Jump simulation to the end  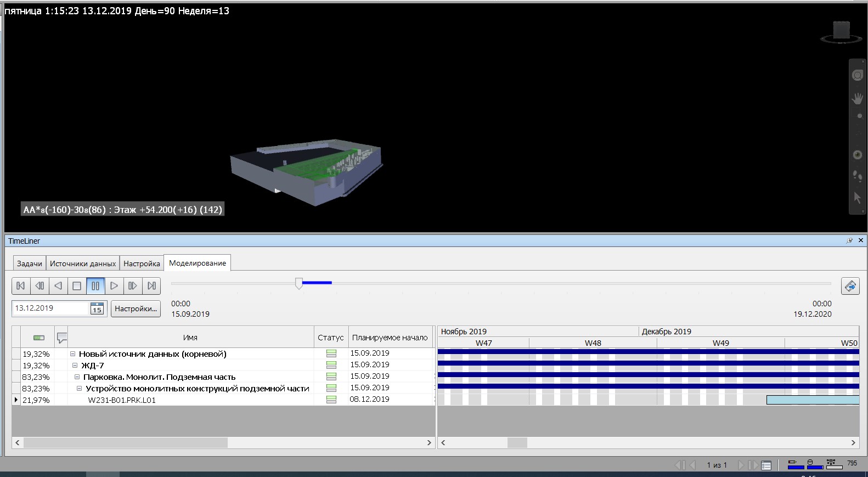151,286
